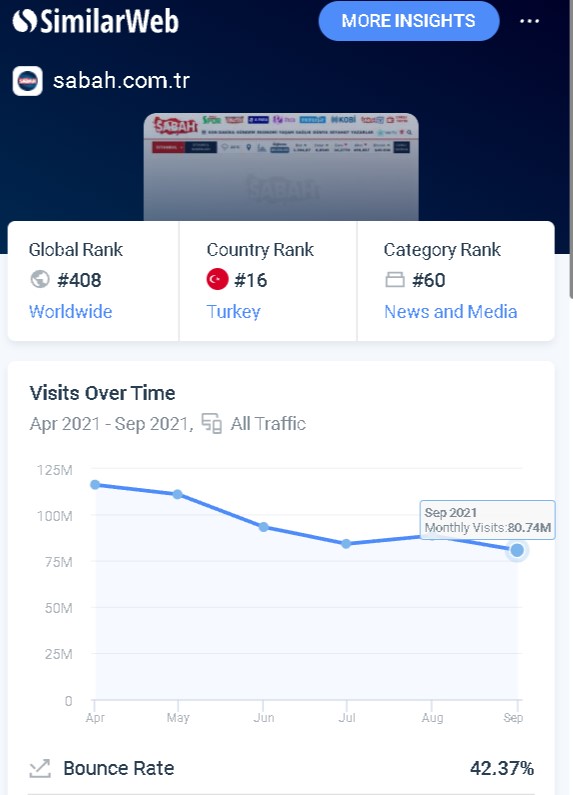
Task: Click the category icon beside #60
Action: pos(395,279)
